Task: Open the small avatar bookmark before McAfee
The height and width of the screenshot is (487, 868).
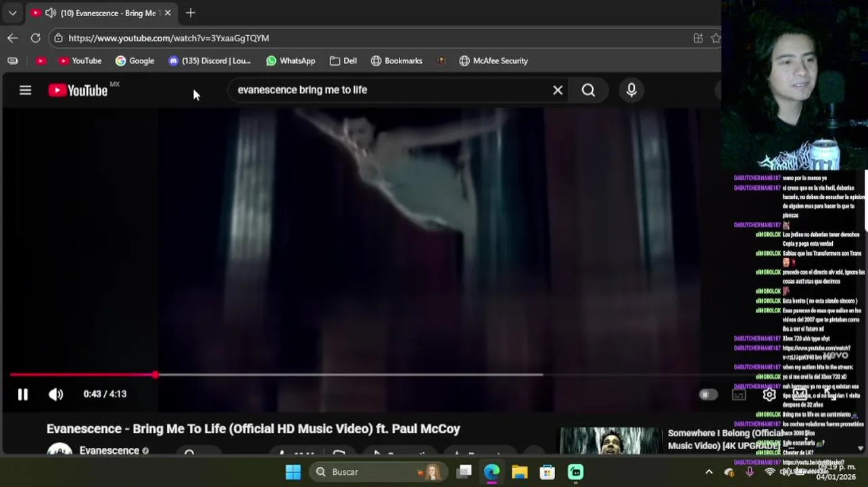Action: [441, 61]
